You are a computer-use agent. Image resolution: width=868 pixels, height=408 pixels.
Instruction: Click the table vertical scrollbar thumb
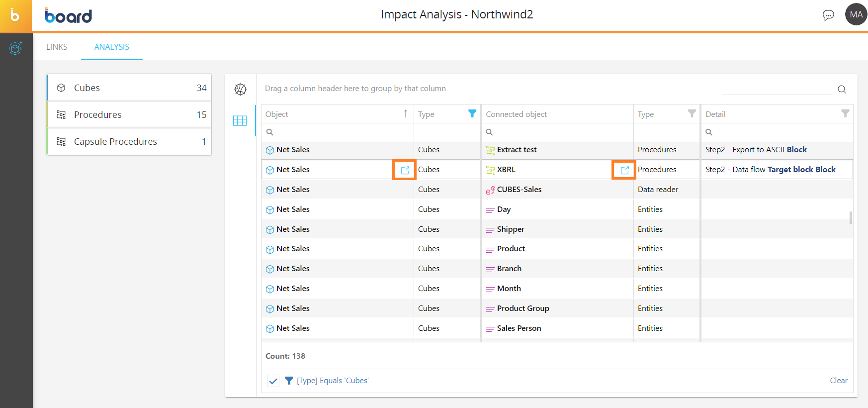851,217
